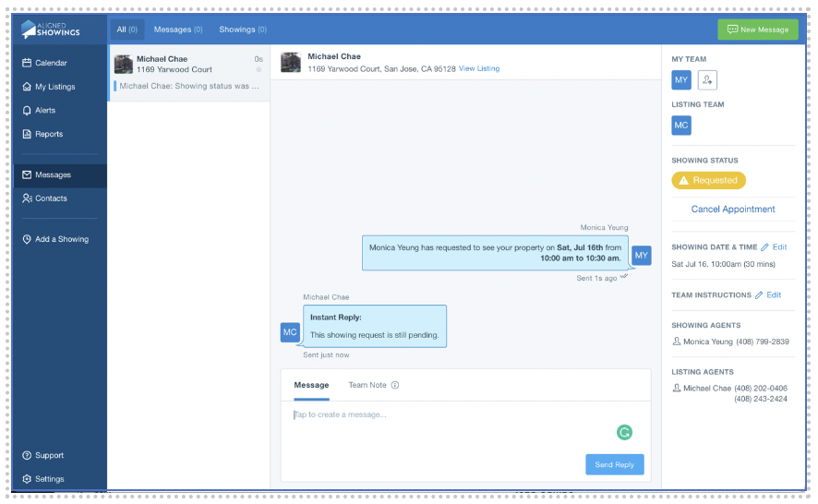818x504 pixels.
Task: Click the MY avatar under My Team
Action: pyautogui.click(x=681, y=79)
